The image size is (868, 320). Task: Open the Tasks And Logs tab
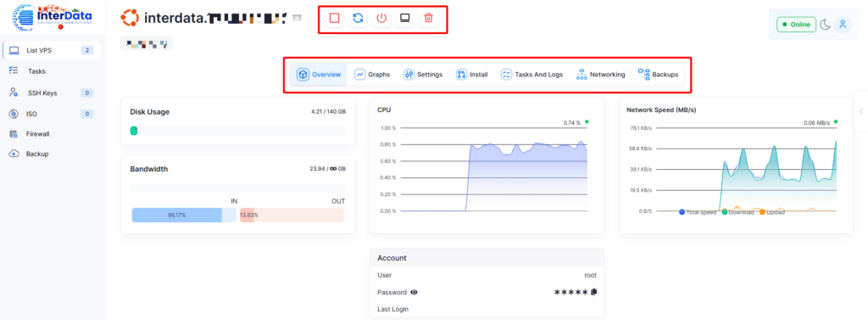click(x=531, y=75)
